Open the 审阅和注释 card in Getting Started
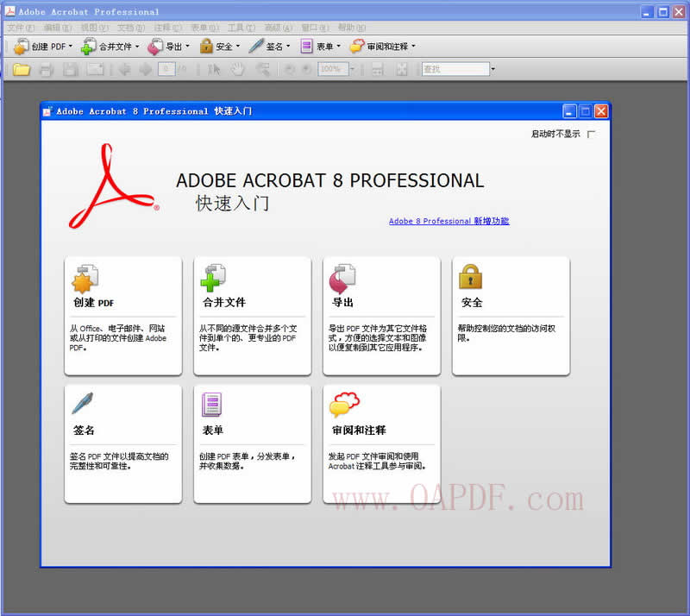This screenshot has height=616, width=690. pyautogui.click(x=381, y=443)
